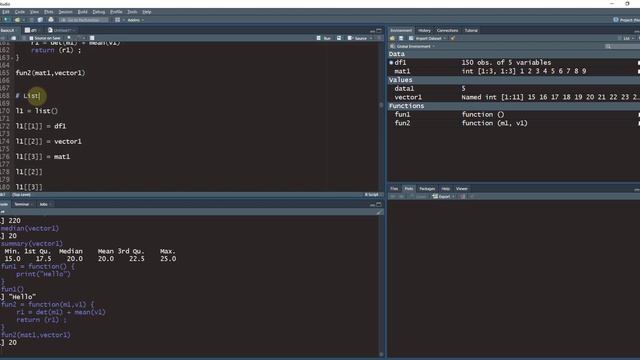The width and height of the screenshot is (640, 360).
Task: Open the Project dropdown at top right
Action: [626, 20]
